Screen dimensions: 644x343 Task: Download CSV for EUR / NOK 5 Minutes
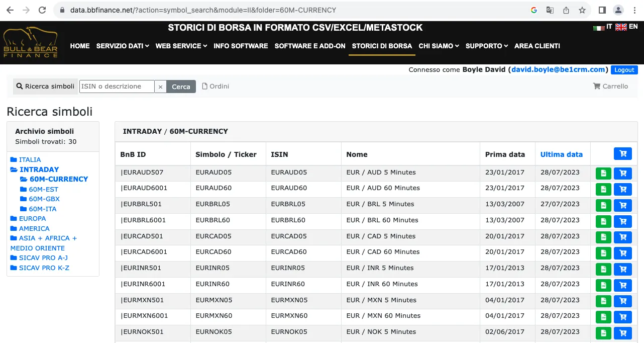tap(603, 333)
